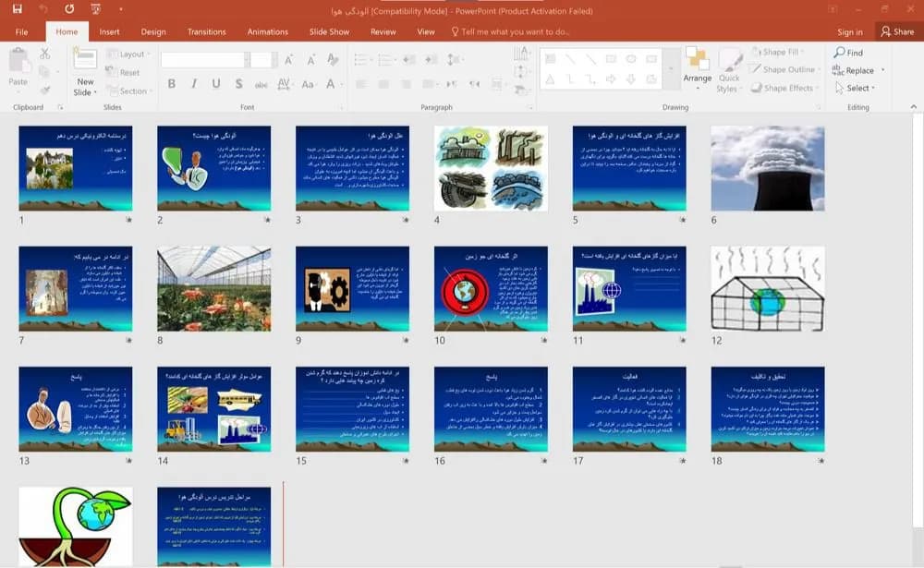The image size is (924, 568).
Task: Open the Slide Show tab
Action: pyautogui.click(x=330, y=31)
